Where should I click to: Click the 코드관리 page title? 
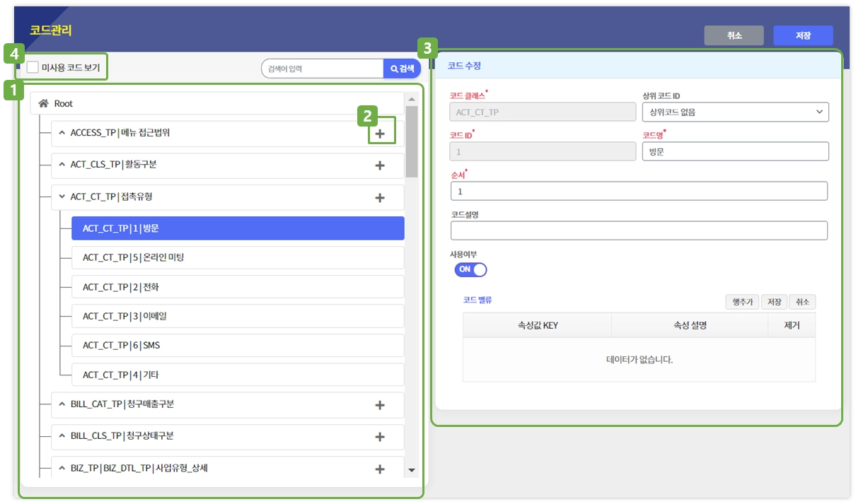point(51,31)
